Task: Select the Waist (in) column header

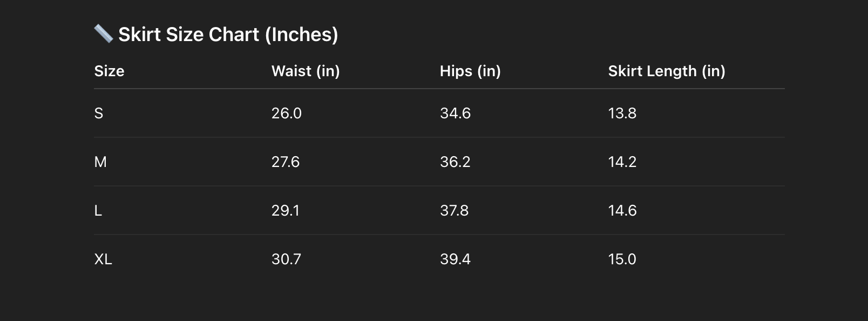Action: pyautogui.click(x=306, y=71)
